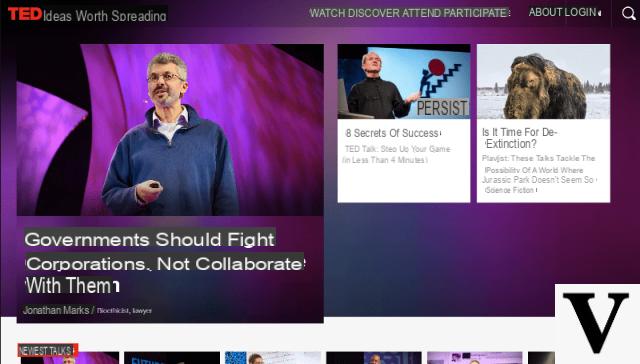Open Is It Time For De-Extinction link

520,138
